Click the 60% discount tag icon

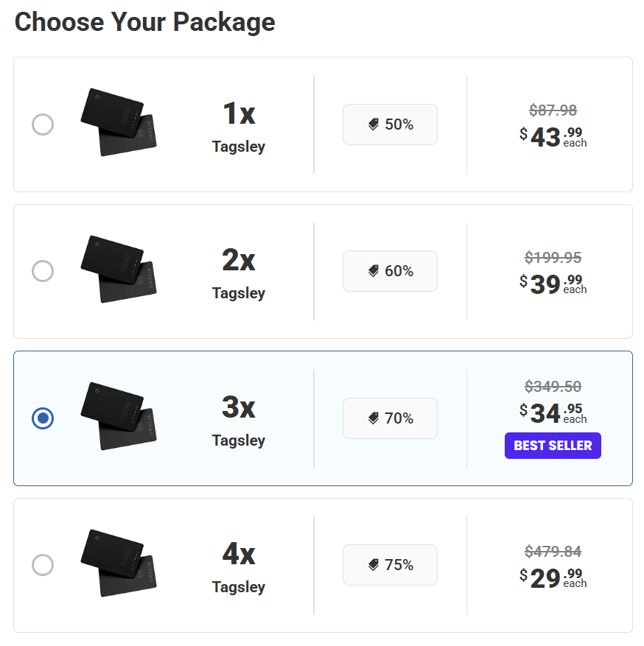[x=374, y=272]
